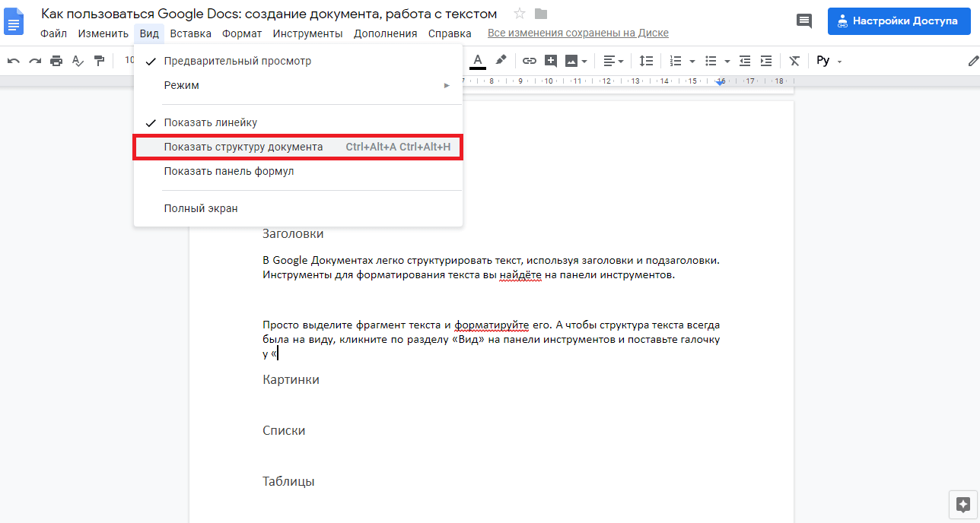Viewport: 980px width, 523px height.
Task: Clear formatting from selected text
Action: (x=794, y=60)
